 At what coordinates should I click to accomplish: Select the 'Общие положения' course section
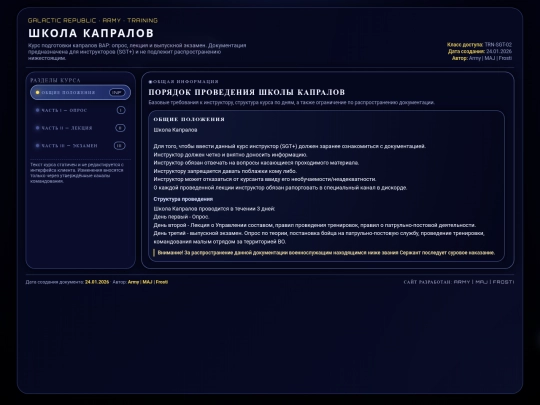coord(80,93)
